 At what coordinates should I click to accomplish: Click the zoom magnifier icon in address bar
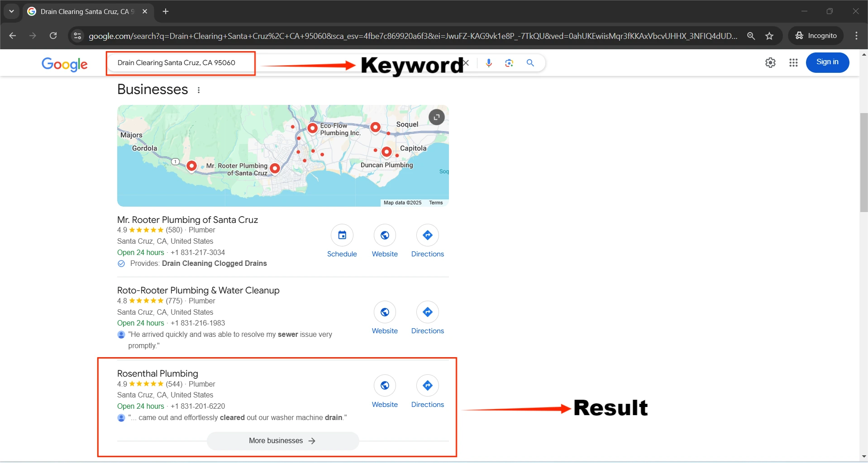click(x=751, y=36)
